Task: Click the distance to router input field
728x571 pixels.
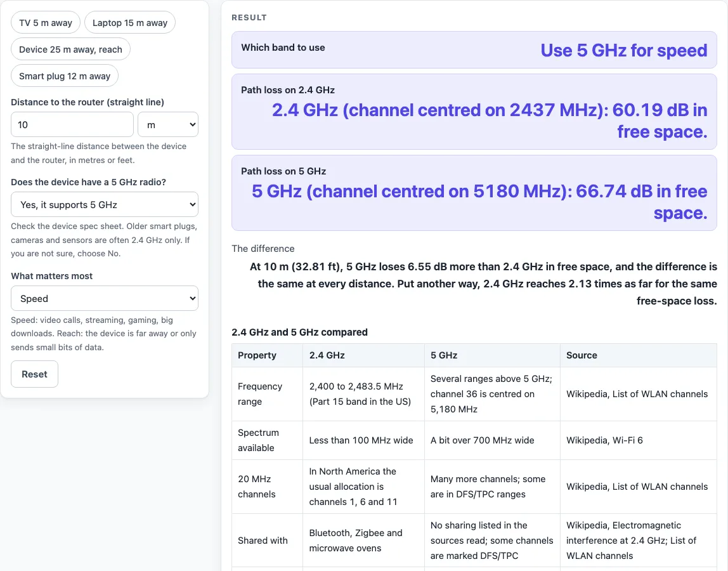Action: tap(72, 124)
